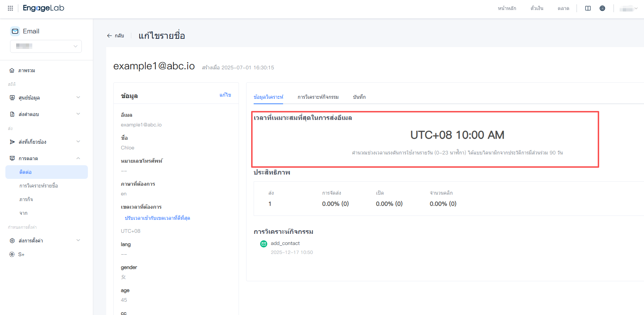Image resolution: width=644 pixels, height=315 pixels.
Task: Open the app grid launcher icon
Action: click(10, 8)
